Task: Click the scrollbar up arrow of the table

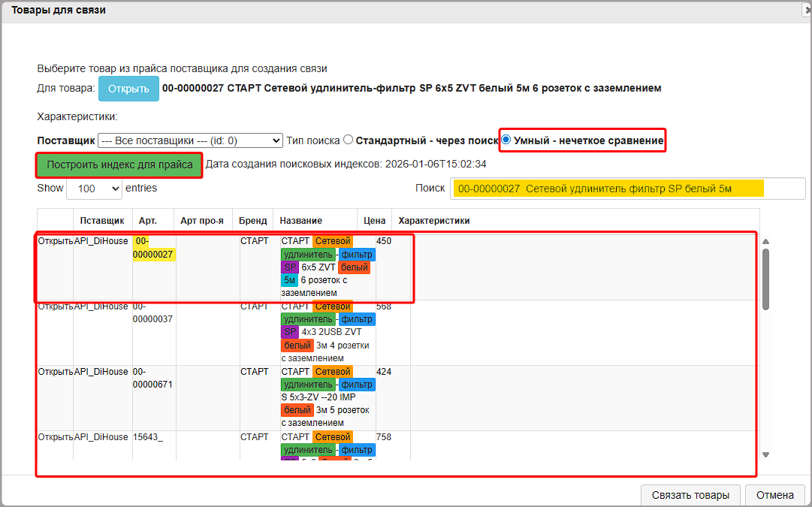Action: [765, 241]
